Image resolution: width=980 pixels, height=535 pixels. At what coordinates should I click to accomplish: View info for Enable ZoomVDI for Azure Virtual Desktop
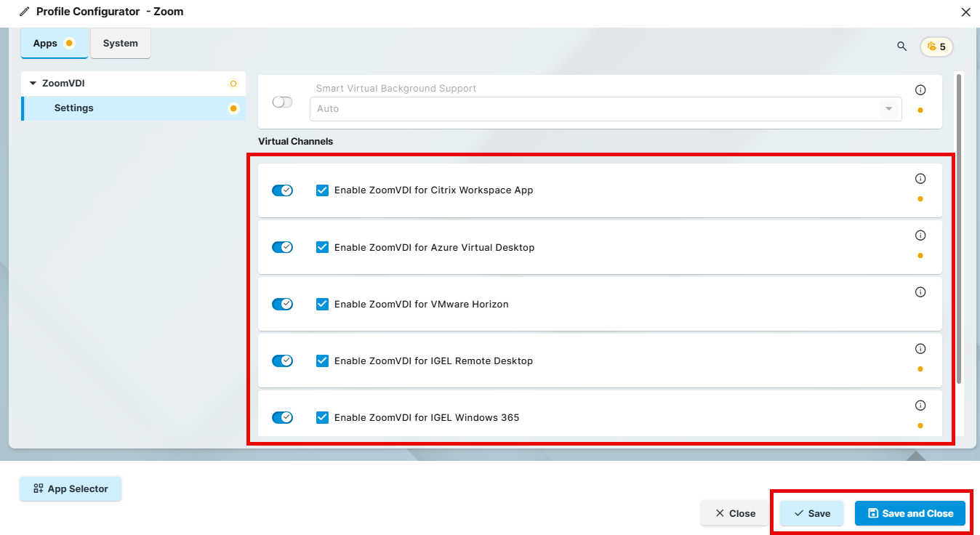(x=920, y=235)
